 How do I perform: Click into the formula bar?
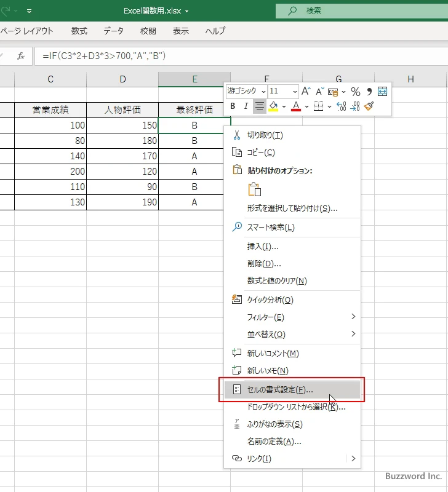(x=241, y=56)
